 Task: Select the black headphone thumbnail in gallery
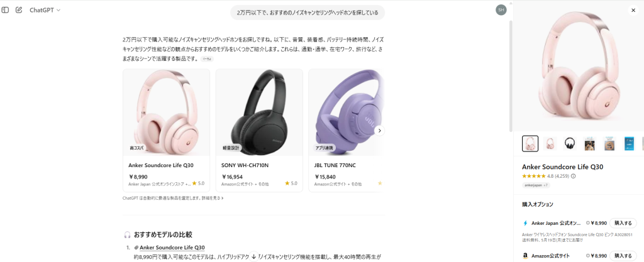(570, 143)
